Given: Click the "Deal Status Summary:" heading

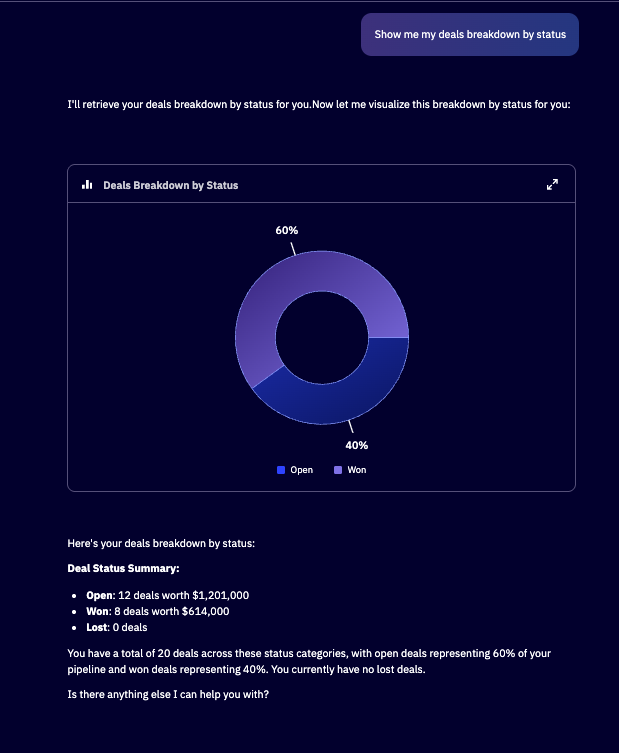Looking at the screenshot, I should (123, 568).
